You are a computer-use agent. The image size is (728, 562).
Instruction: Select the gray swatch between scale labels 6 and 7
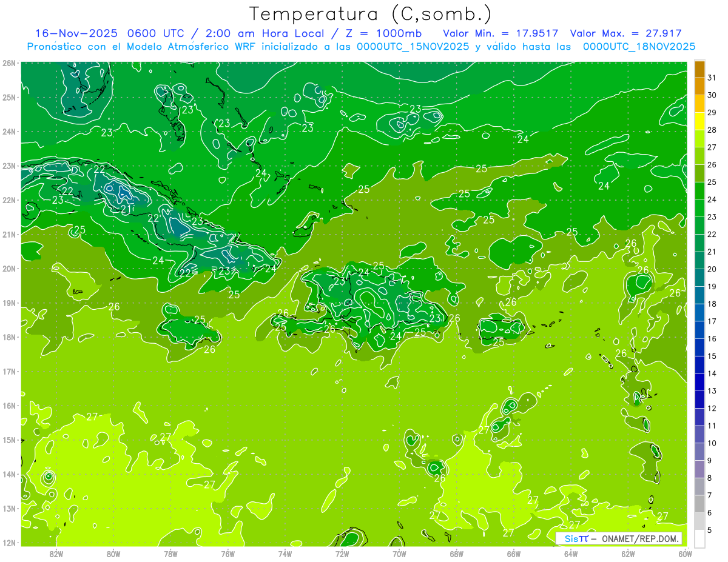tap(699, 504)
